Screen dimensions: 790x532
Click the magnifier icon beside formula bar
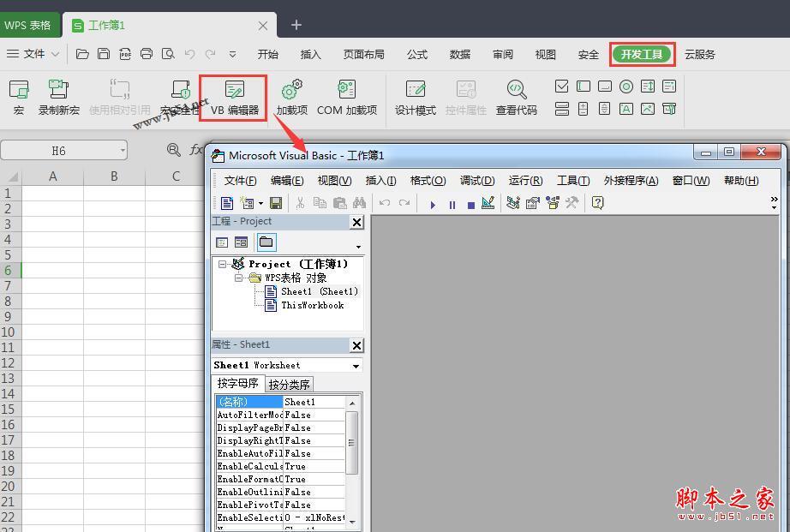pos(173,150)
